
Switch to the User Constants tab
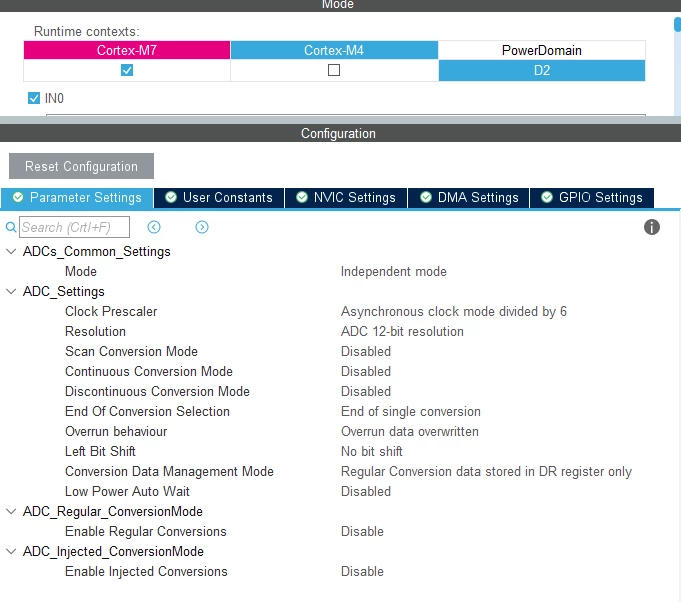[219, 198]
